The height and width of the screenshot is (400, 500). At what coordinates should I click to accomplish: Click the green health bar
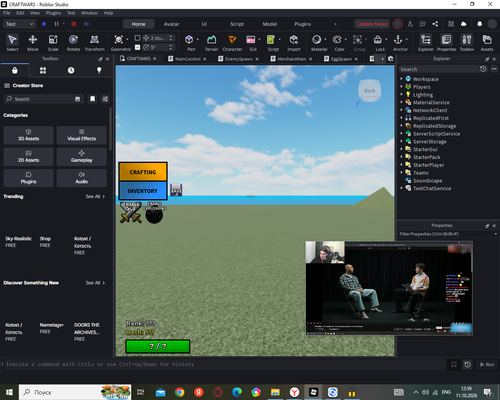pyautogui.click(x=158, y=346)
